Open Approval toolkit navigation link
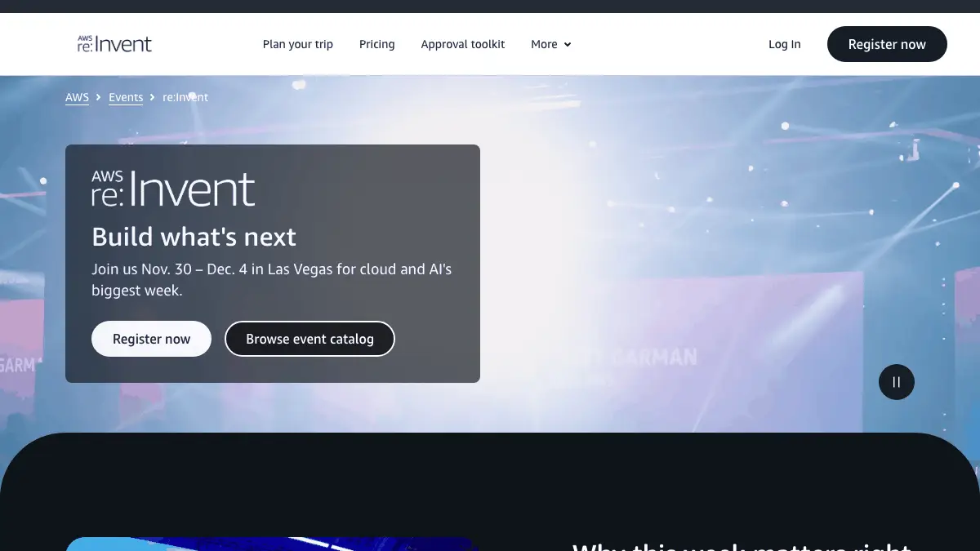The width and height of the screenshot is (980, 551). [x=463, y=44]
